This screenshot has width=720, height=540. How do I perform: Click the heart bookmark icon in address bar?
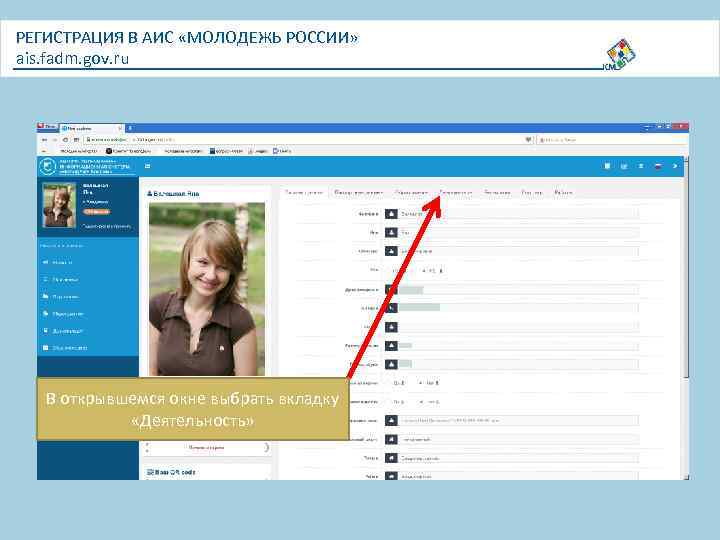pyautogui.click(x=528, y=140)
